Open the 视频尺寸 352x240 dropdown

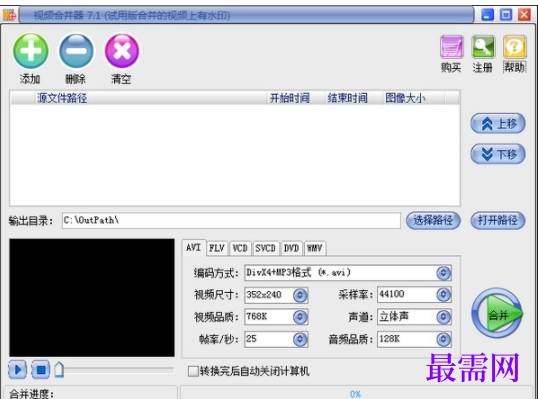tap(300, 295)
